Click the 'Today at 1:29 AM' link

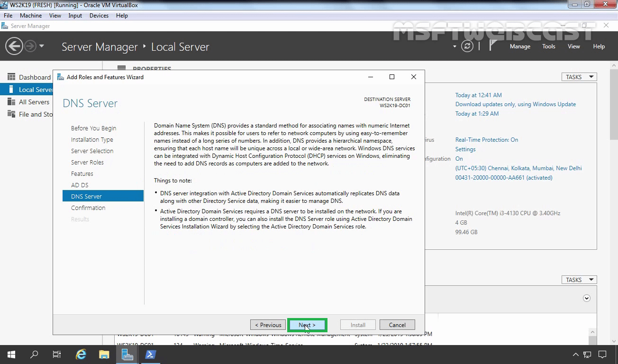[477, 114]
